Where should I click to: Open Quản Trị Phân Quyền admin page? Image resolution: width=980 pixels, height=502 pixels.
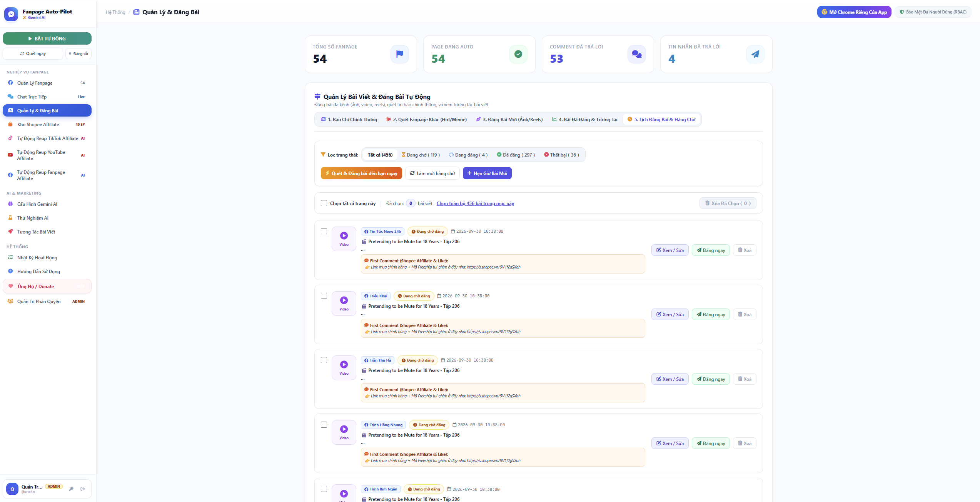click(x=47, y=302)
